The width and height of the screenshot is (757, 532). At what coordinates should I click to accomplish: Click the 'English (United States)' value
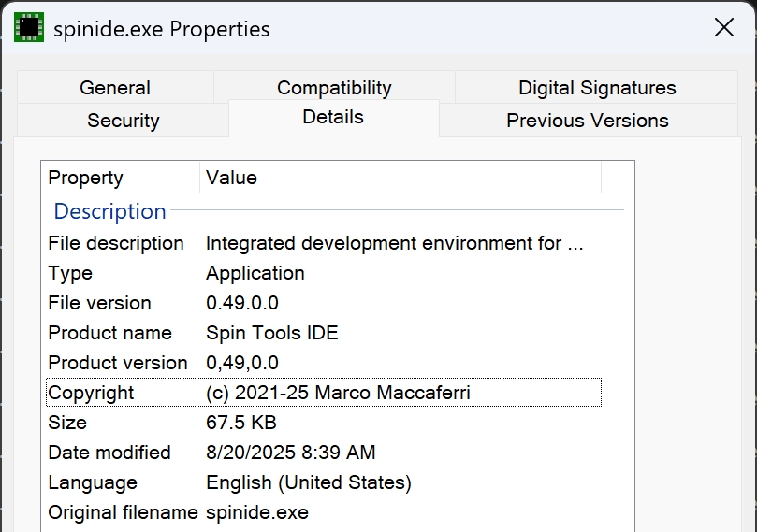309,482
